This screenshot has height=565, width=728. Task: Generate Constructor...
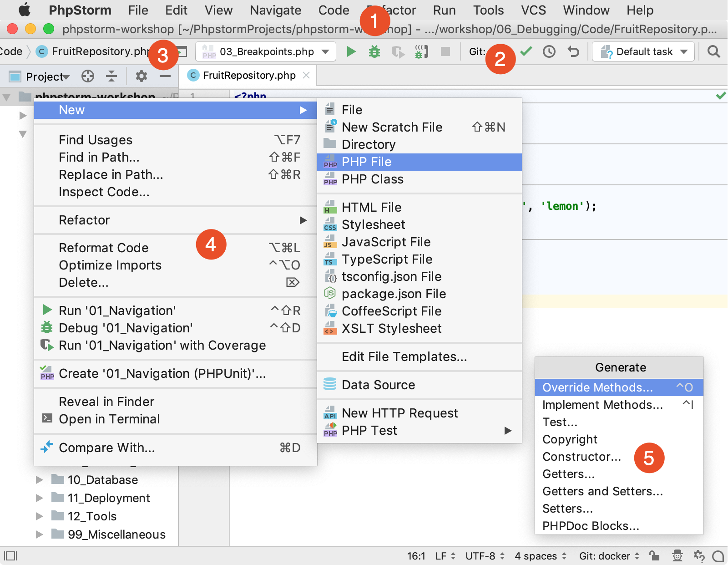click(x=619, y=457)
